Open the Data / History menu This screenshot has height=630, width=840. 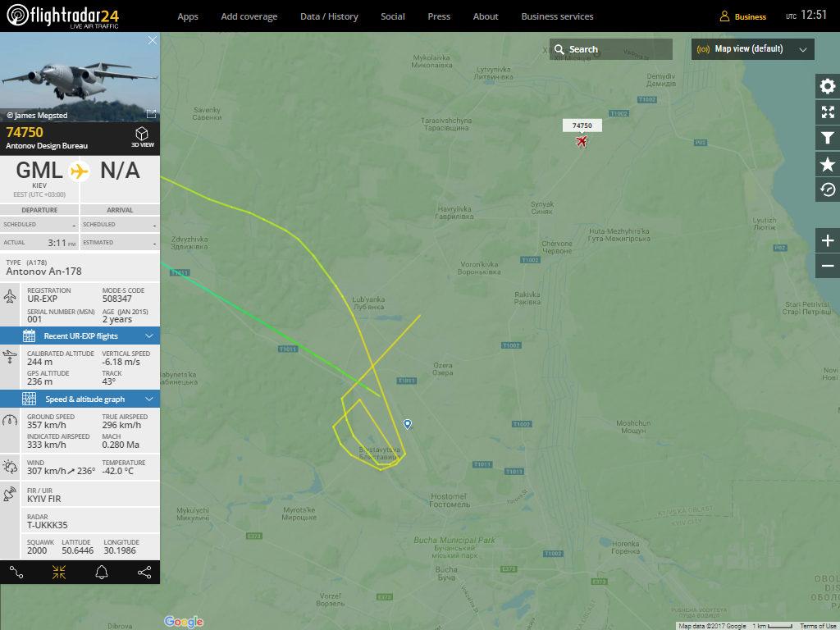click(x=329, y=16)
